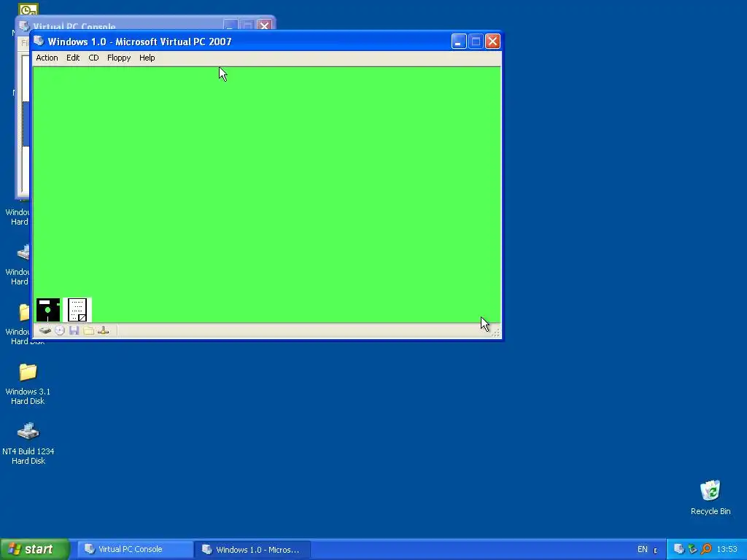
Task: Click the EN language indicator
Action: pyautogui.click(x=642, y=549)
